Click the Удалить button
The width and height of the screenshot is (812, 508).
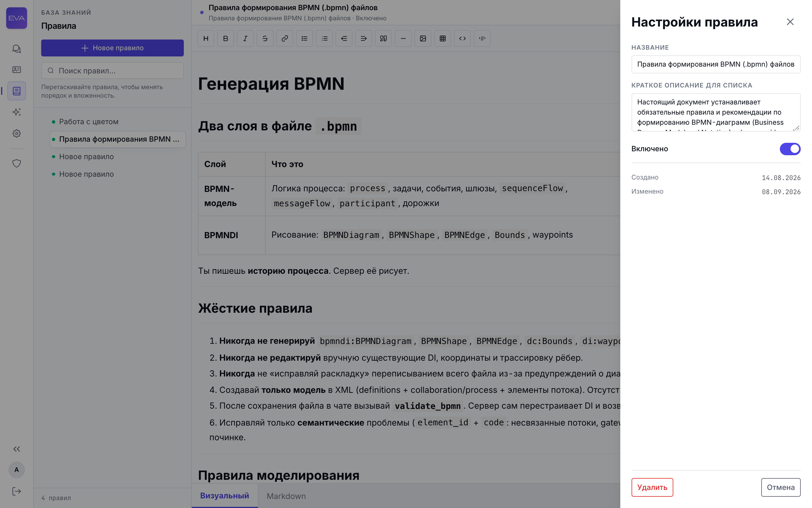pyautogui.click(x=652, y=487)
